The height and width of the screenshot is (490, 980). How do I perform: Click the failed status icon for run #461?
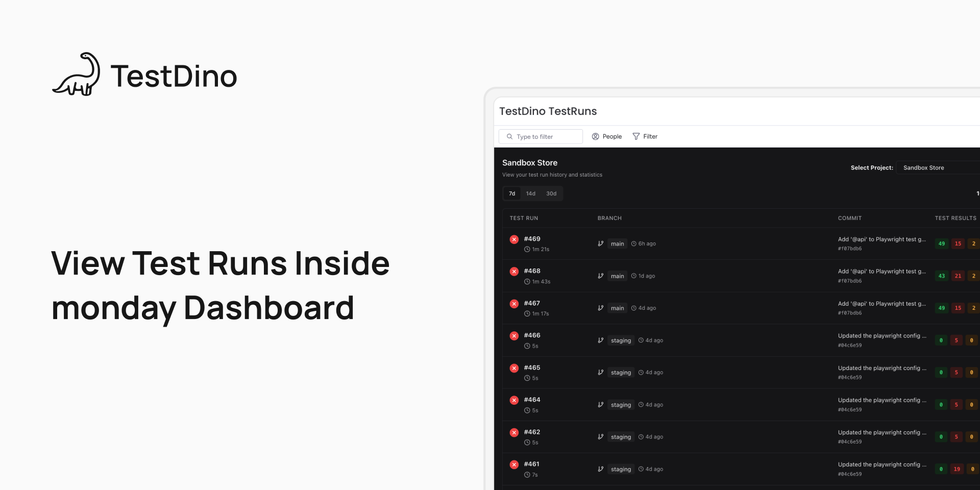click(514, 464)
